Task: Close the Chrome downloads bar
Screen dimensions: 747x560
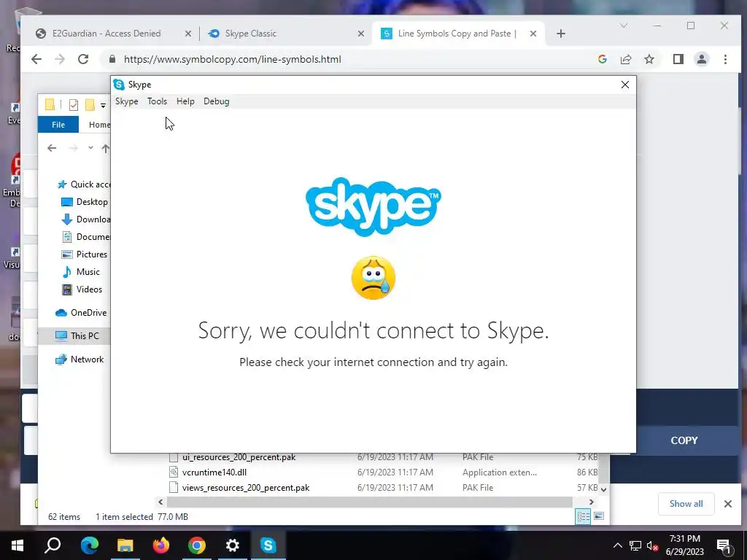Action: click(x=727, y=504)
